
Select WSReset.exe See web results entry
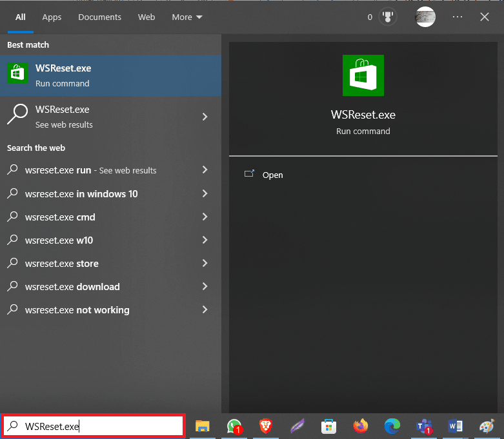(110, 117)
